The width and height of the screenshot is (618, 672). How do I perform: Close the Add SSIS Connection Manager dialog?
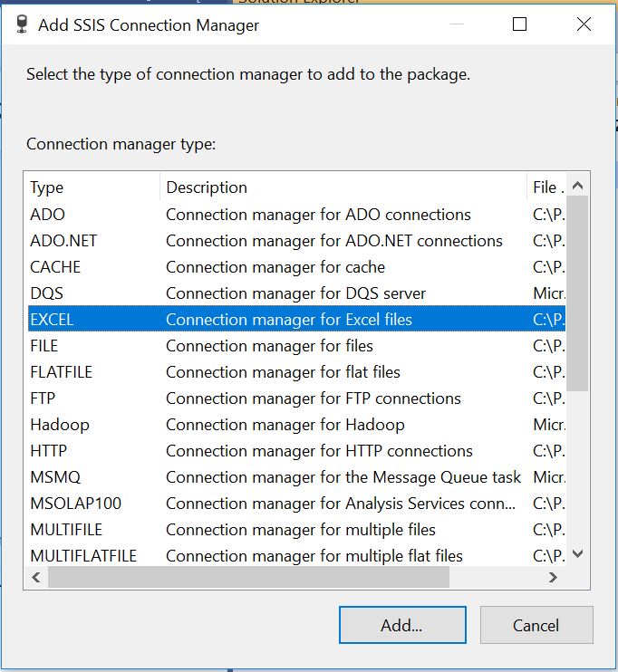tap(584, 24)
